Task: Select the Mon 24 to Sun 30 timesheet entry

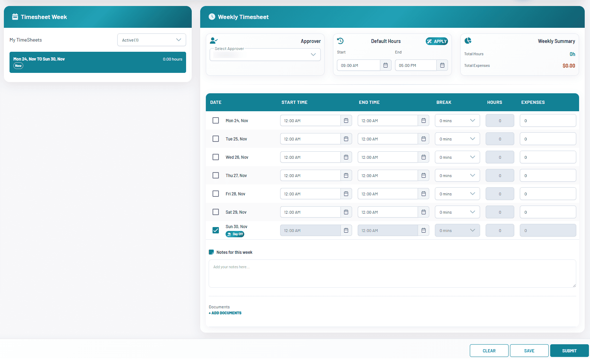Action: 98,62
